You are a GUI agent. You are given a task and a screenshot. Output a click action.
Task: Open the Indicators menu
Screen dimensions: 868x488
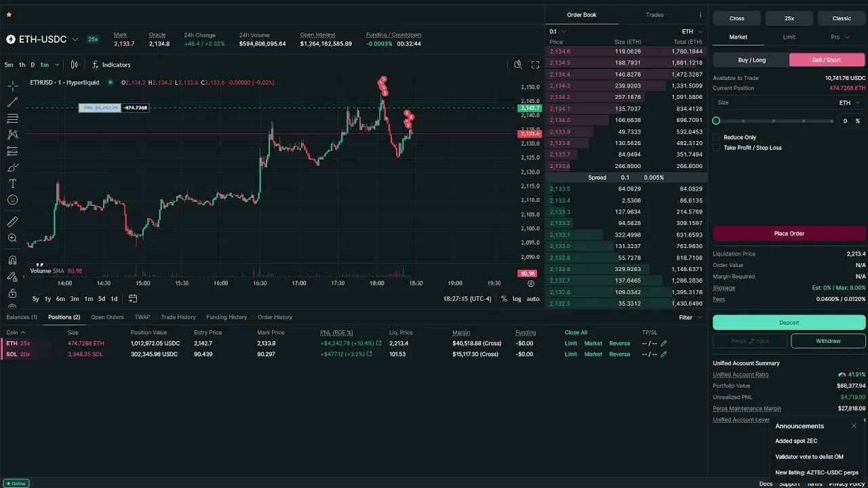pyautogui.click(x=111, y=64)
